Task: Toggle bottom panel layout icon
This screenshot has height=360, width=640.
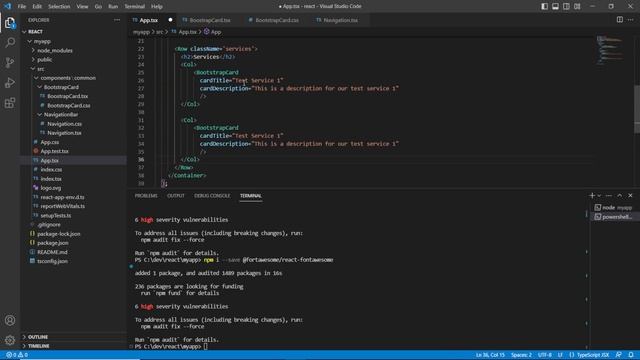Action: pyautogui.click(x=556, y=7)
